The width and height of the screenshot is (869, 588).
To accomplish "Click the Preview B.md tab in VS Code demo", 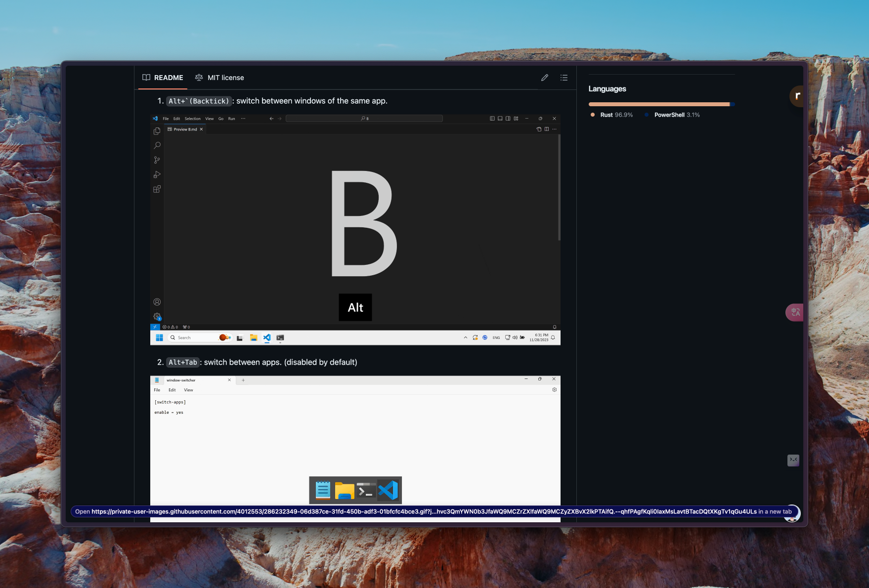I will pyautogui.click(x=185, y=129).
